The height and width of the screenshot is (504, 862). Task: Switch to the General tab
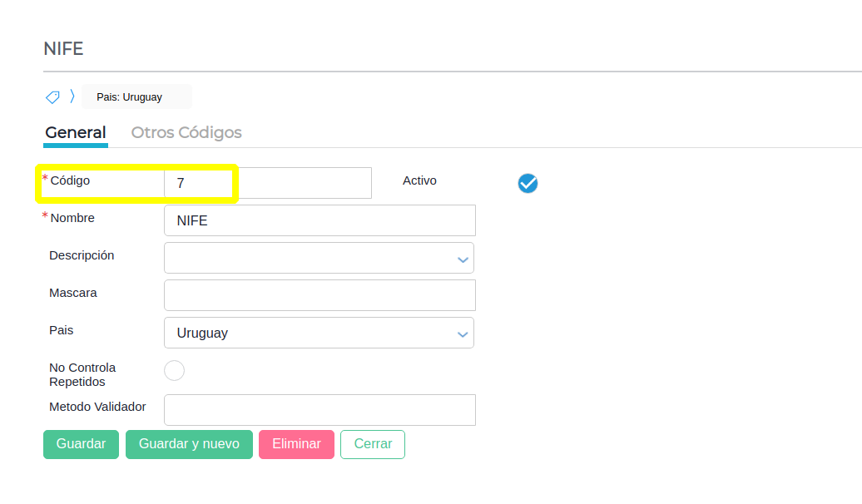[75, 132]
